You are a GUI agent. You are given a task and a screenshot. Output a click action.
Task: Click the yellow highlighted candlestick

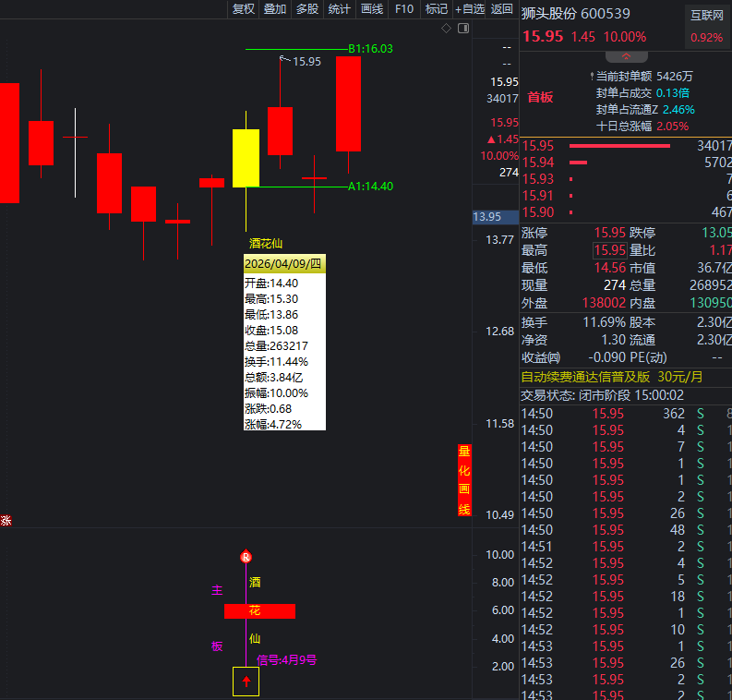point(246,158)
